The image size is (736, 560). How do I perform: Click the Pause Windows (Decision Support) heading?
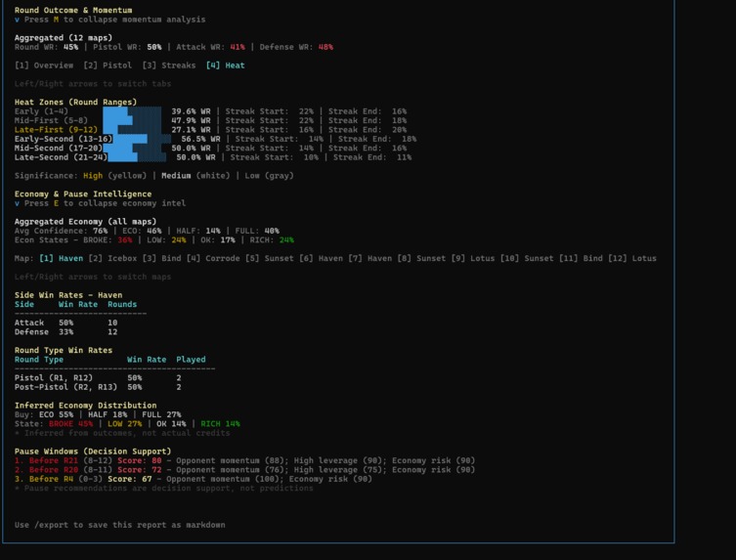93,452
